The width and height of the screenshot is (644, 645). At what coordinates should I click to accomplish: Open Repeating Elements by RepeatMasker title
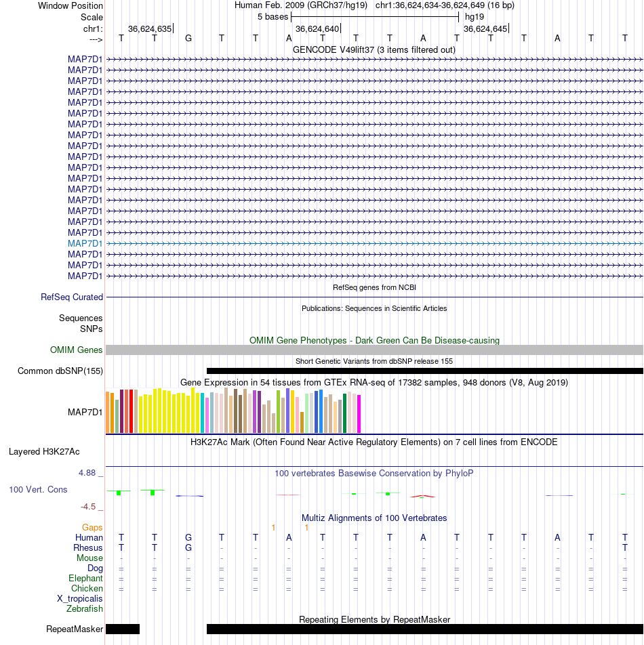tap(374, 619)
